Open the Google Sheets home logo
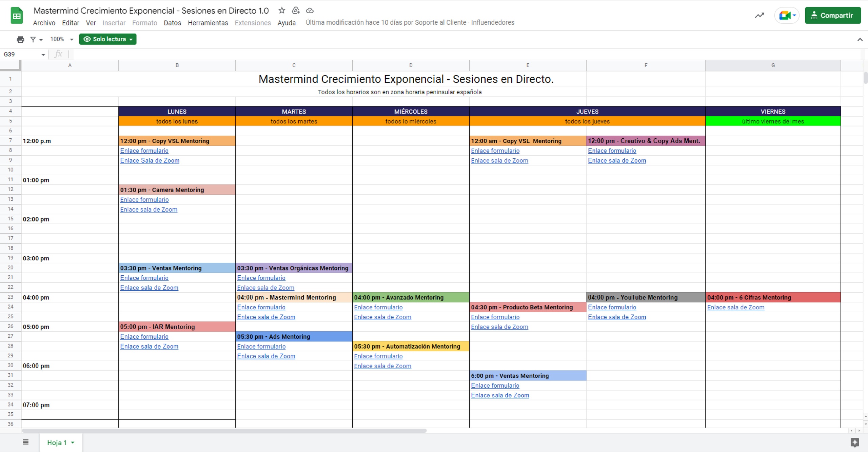Viewport: 868px width, 452px height. tap(17, 16)
